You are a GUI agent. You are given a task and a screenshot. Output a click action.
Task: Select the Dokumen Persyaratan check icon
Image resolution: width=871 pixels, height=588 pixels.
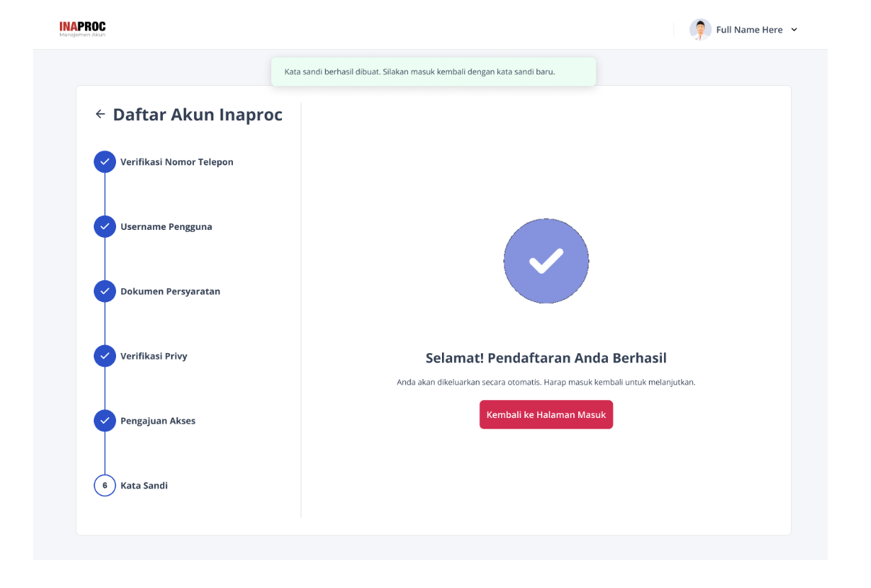click(105, 291)
